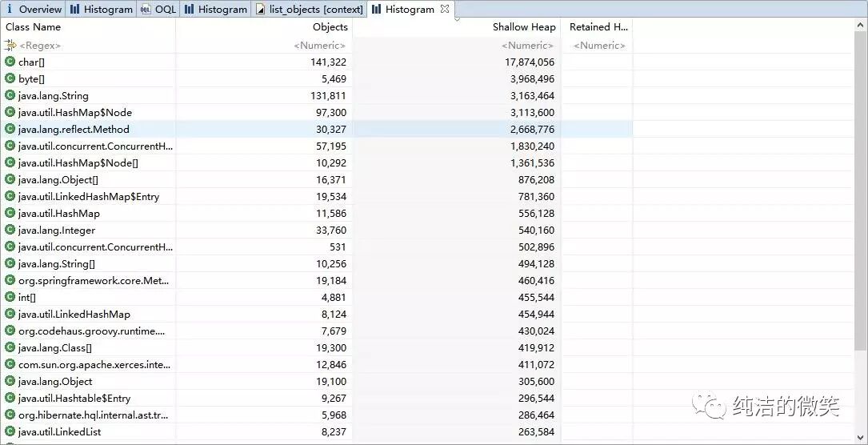
Task: Click the Overview tab info icon
Action: tap(10, 9)
